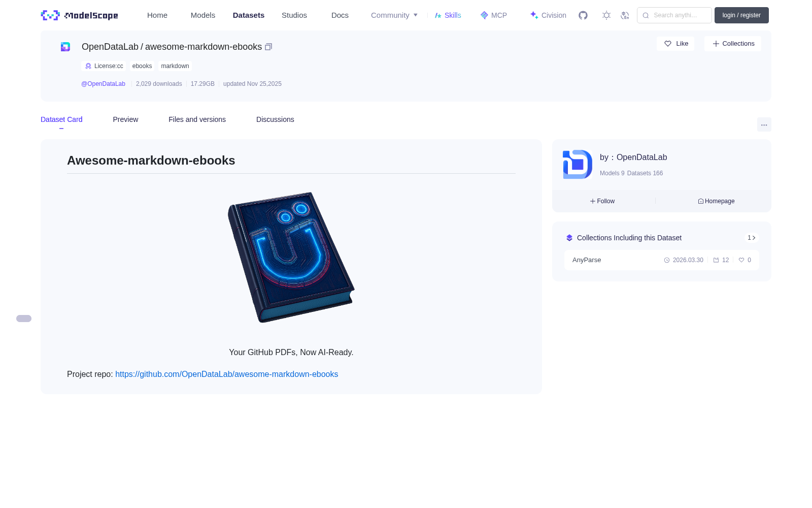Click the Skills sparkle icon
Image resolution: width=812 pixels, height=508 pixels.
tap(438, 15)
